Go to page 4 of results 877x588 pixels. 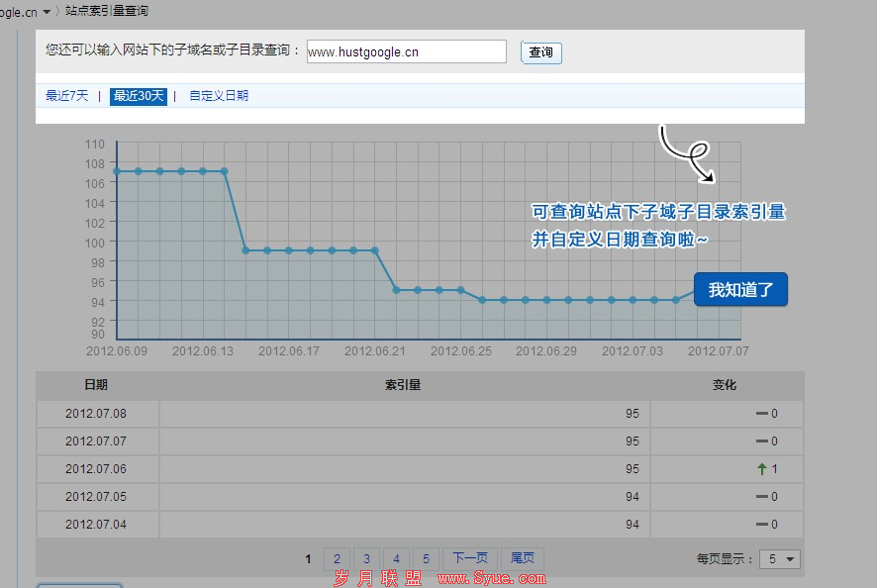[396, 558]
